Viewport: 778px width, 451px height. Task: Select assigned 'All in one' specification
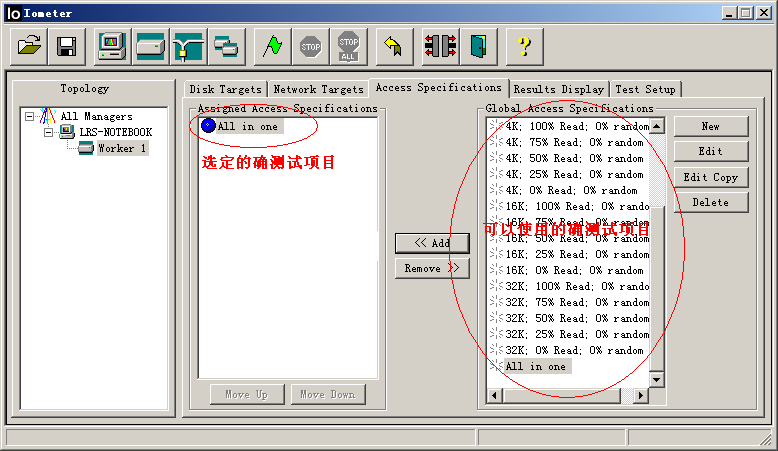(x=247, y=127)
